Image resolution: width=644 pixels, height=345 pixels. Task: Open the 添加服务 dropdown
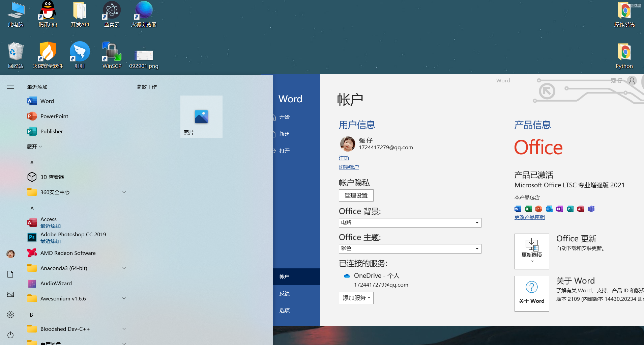356,298
